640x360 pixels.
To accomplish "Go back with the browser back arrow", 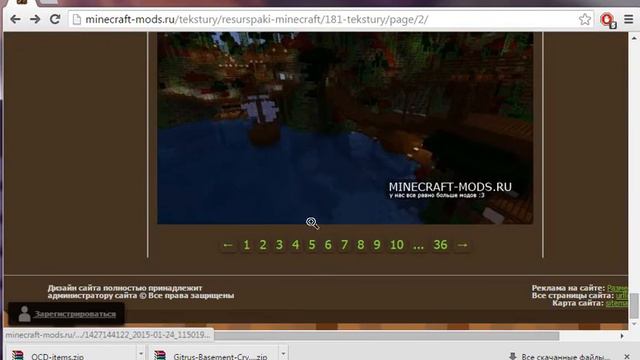I will (x=16, y=19).
